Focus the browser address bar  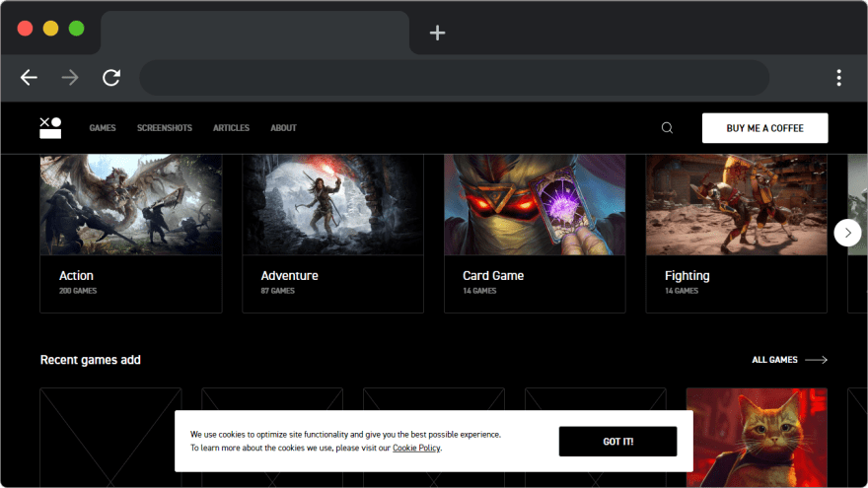coord(454,78)
